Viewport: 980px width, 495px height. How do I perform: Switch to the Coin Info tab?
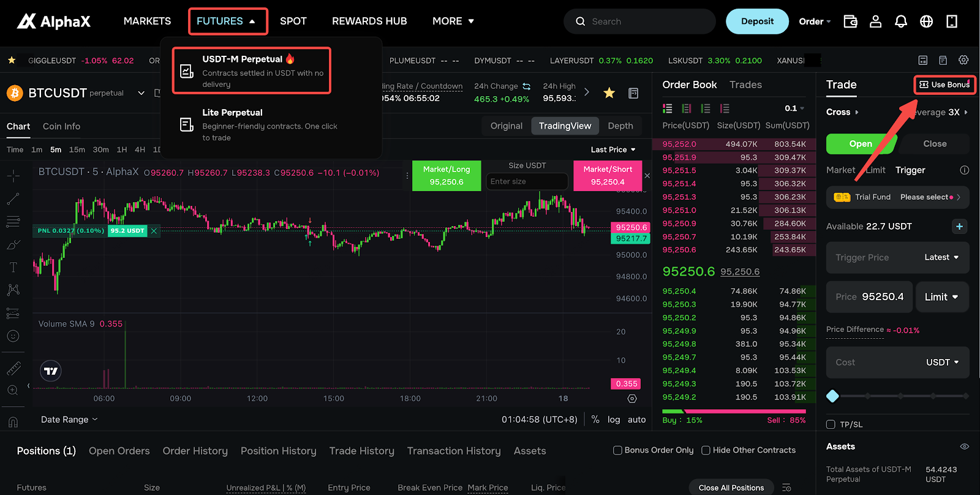pyautogui.click(x=61, y=126)
